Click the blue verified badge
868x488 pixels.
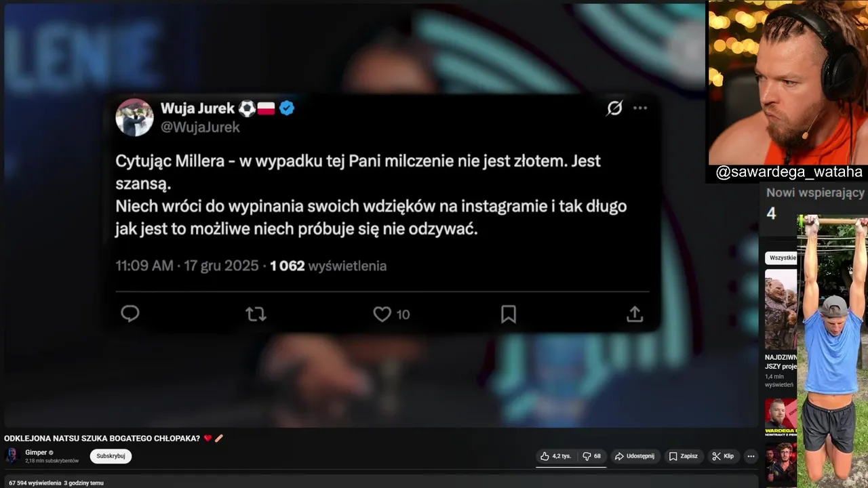tap(287, 108)
